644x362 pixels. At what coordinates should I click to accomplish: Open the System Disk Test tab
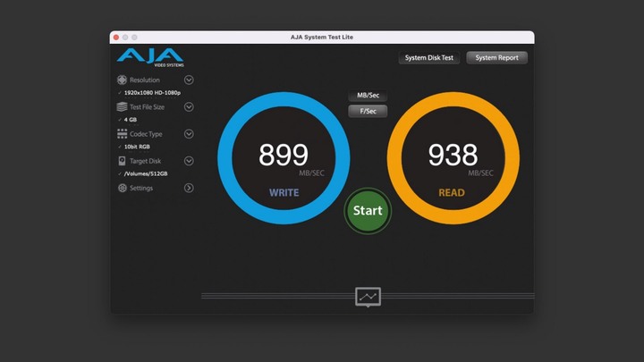429,58
